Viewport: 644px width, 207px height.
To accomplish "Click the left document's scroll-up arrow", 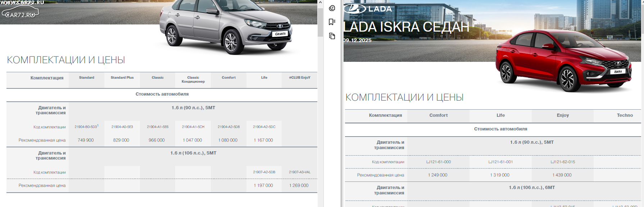I will pyautogui.click(x=320, y=3).
